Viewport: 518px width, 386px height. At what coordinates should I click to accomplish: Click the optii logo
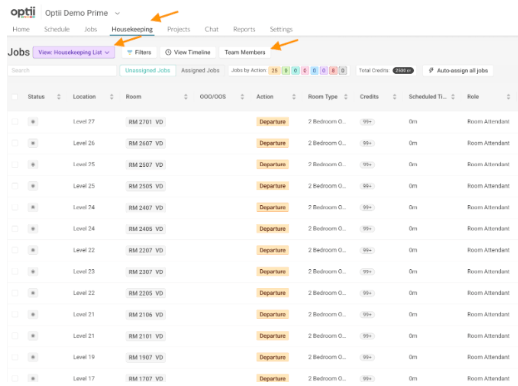point(23,13)
